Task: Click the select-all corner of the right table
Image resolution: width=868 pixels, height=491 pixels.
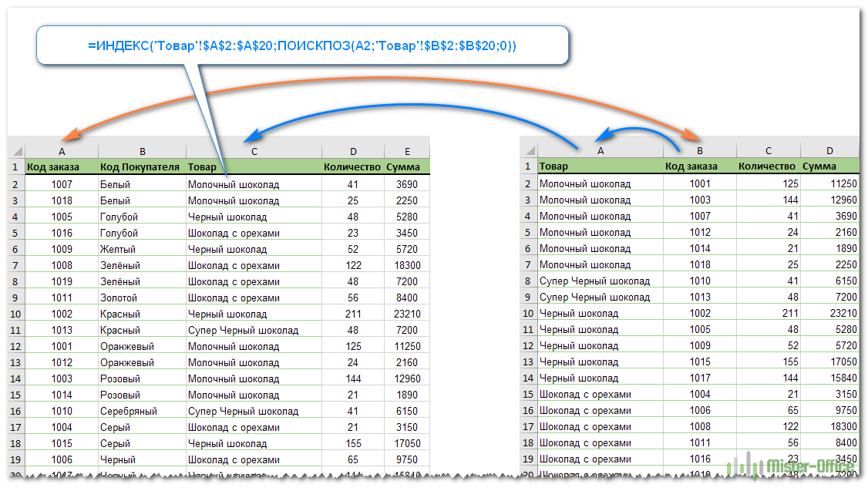Action: click(x=530, y=150)
